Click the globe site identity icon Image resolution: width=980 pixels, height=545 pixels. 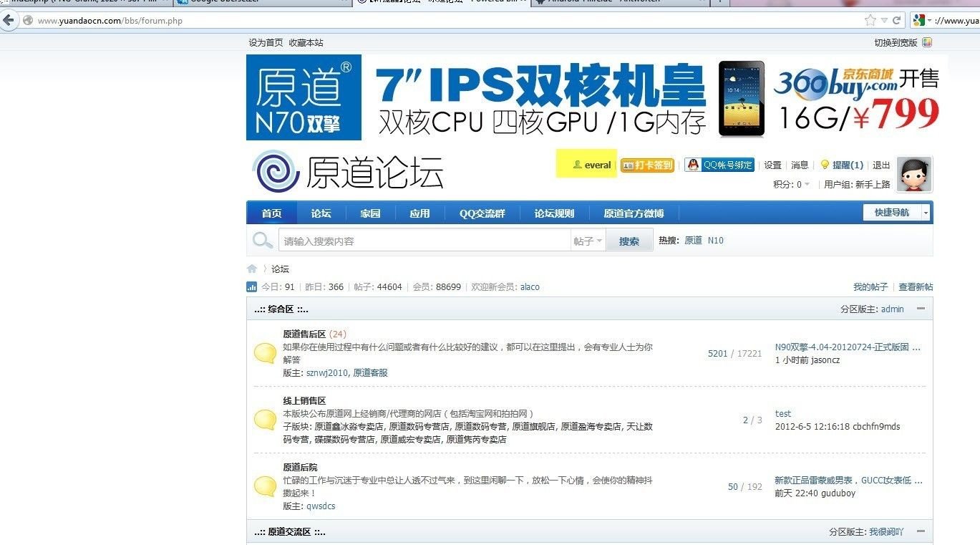click(x=28, y=21)
